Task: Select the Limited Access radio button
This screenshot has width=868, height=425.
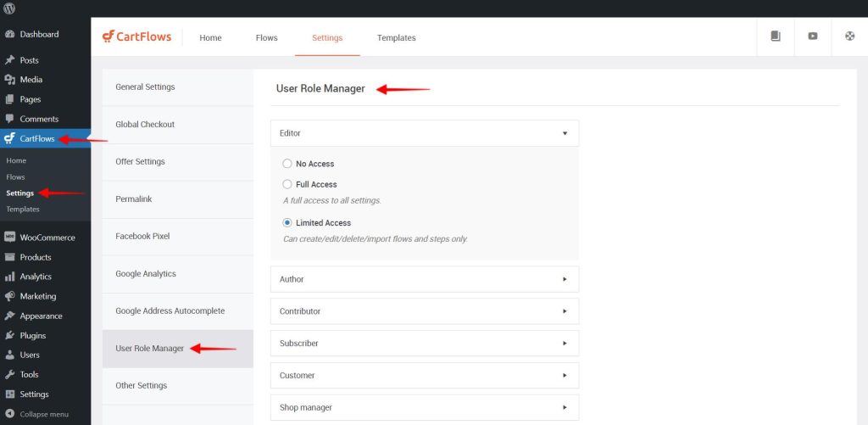Action: click(x=287, y=223)
